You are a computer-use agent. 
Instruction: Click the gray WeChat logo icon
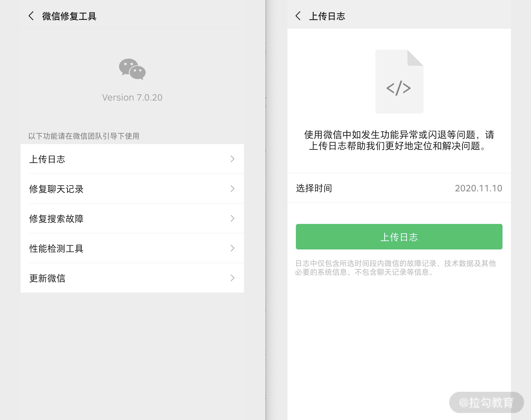[132, 69]
